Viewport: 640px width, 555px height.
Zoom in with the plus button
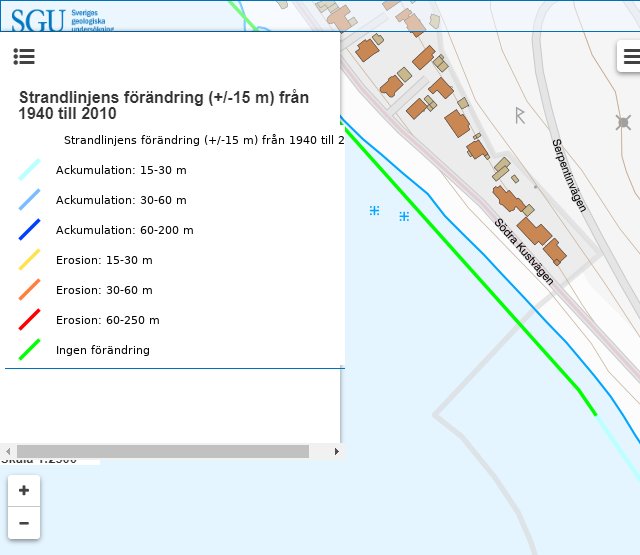click(24, 491)
